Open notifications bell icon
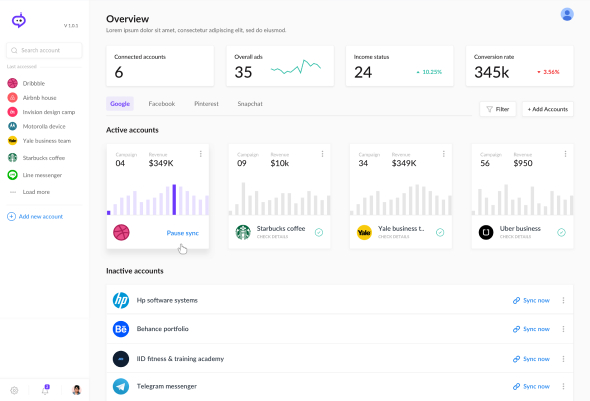The height and width of the screenshot is (401, 590). point(45,390)
